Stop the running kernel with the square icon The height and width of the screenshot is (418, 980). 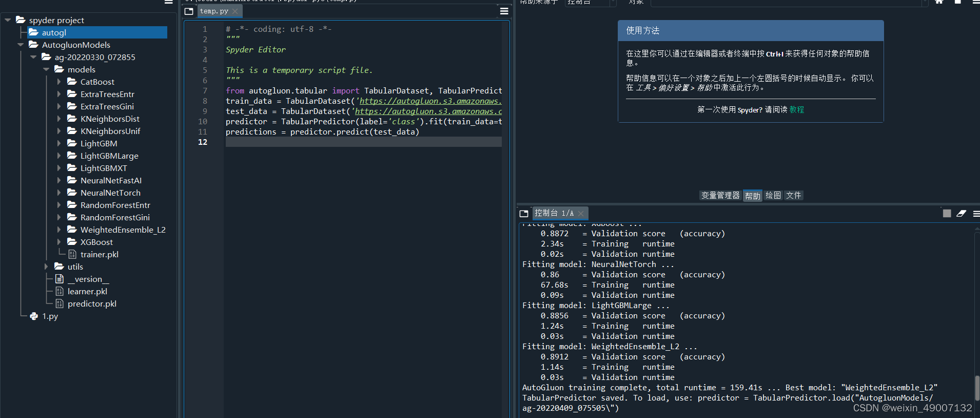coord(947,213)
